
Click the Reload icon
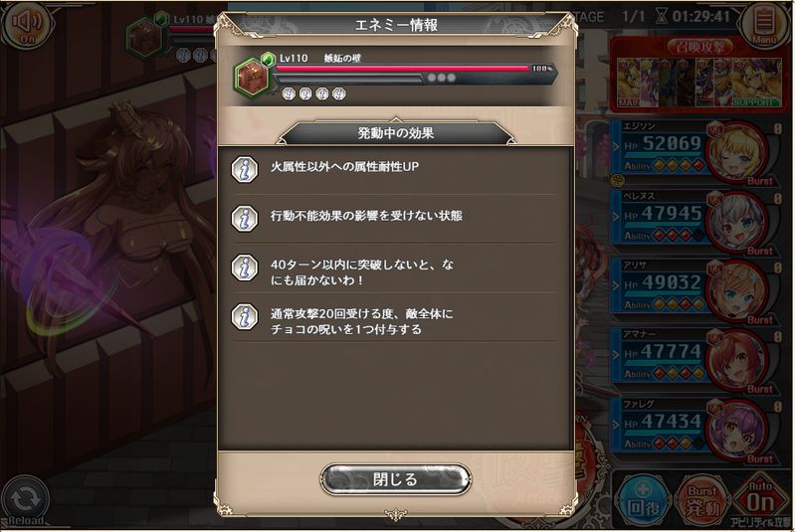(x=25, y=501)
